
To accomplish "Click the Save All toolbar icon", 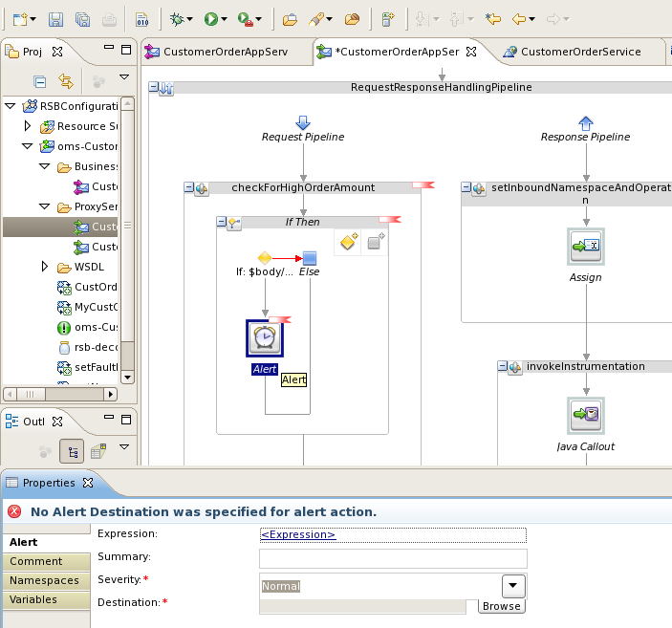I will (x=82, y=19).
